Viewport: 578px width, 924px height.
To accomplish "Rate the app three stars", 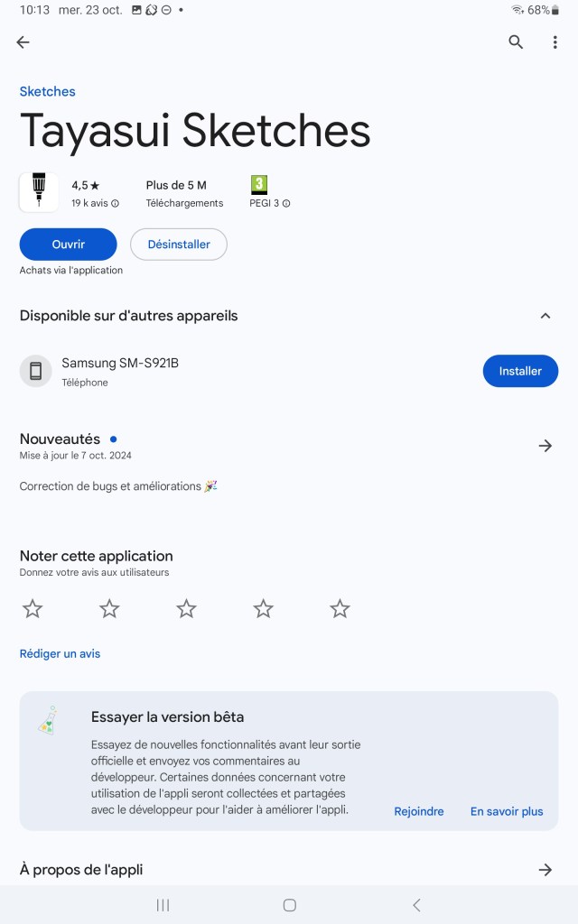I will (186, 609).
